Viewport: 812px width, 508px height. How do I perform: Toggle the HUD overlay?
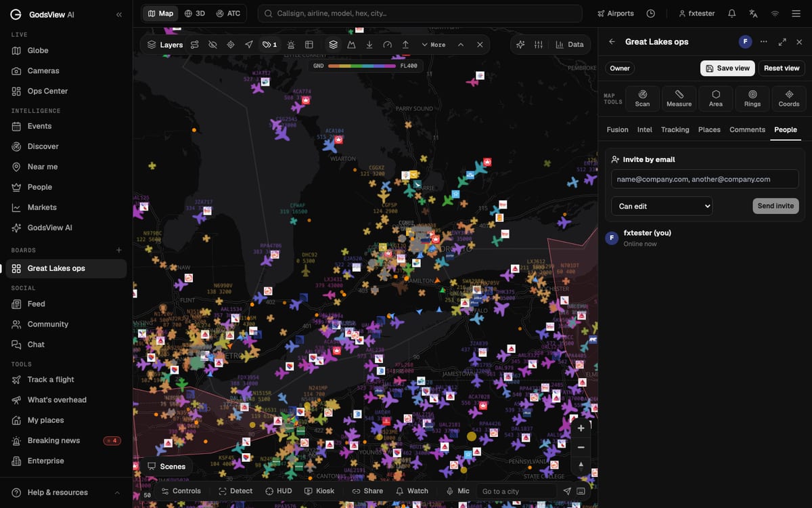coord(279,491)
